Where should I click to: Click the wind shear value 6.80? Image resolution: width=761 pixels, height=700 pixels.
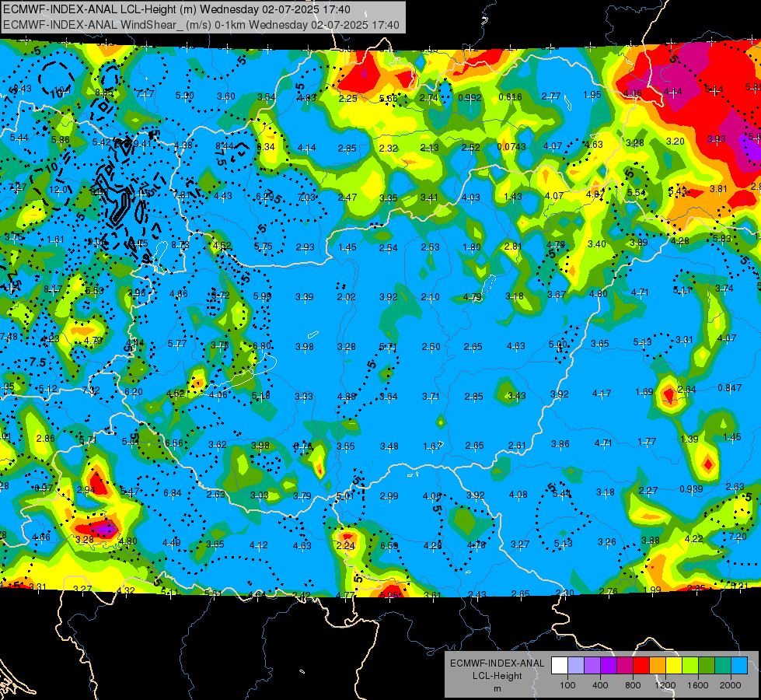[x=262, y=346]
